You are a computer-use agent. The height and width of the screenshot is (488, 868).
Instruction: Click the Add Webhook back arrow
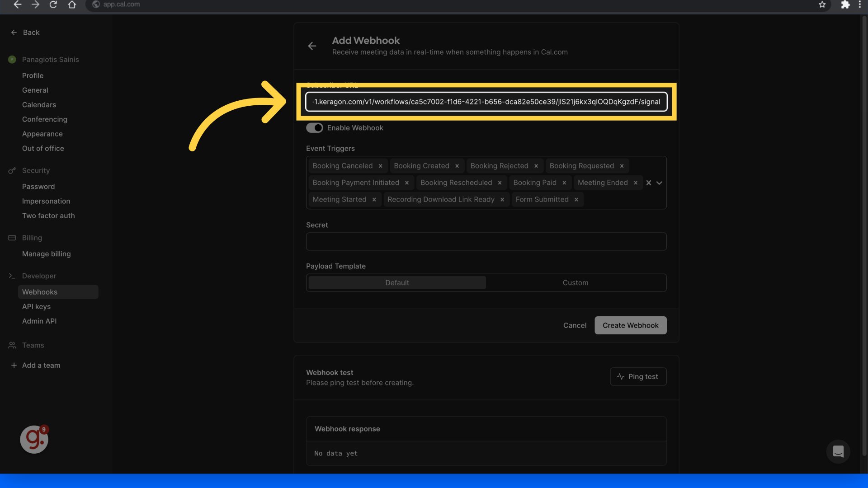[x=312, y=46]
